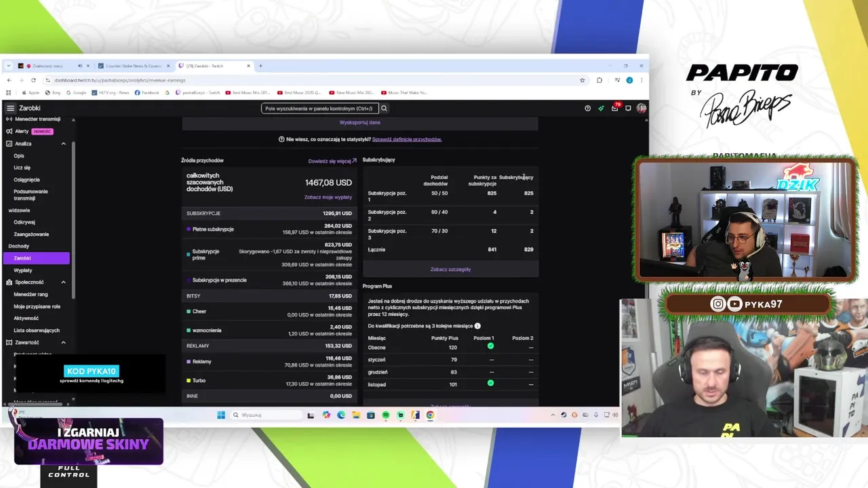
Task: Open File Explorer from the taskbar
Action: pos(355,415)
